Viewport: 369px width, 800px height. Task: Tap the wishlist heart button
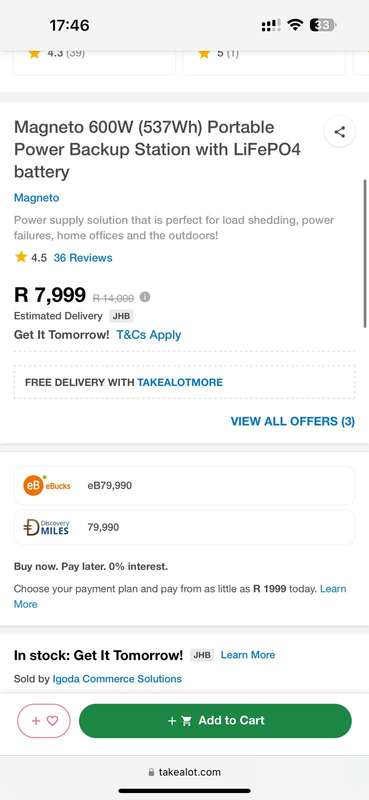(x=44, y=721)
